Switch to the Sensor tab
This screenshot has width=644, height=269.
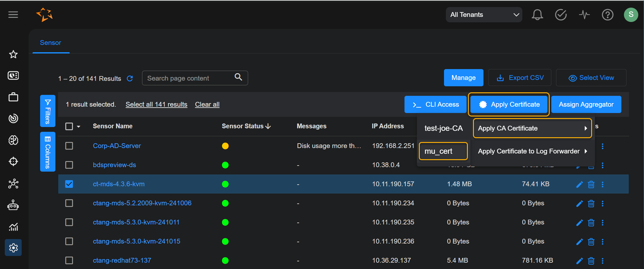tap(50, 43)
